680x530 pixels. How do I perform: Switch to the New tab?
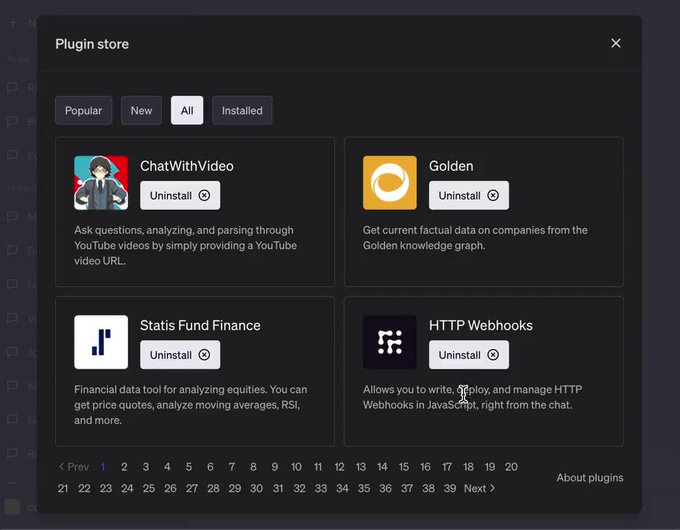tap(141, 111)
